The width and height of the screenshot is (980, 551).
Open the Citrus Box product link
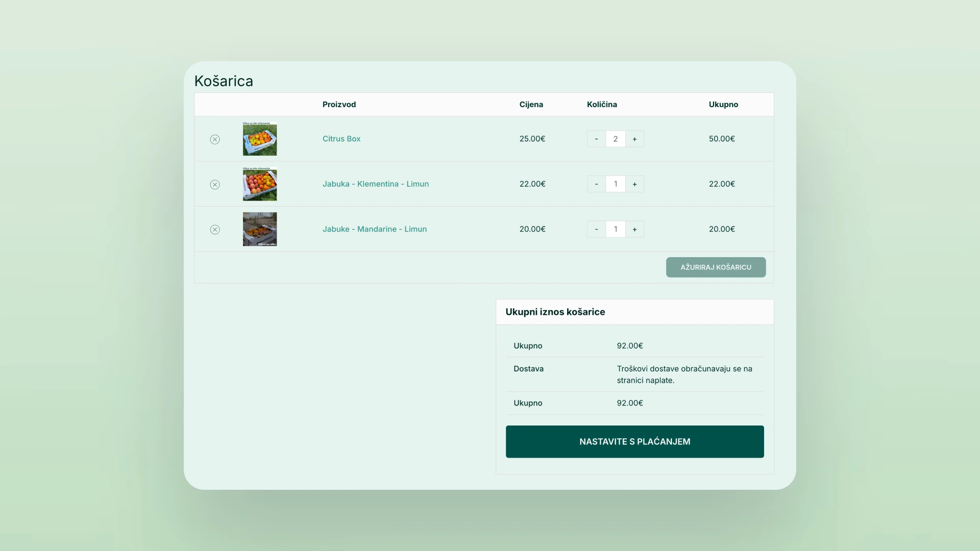click(341, 139)
